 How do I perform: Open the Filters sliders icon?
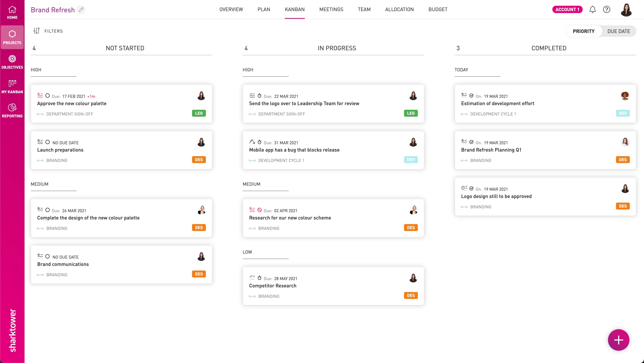[x=36, y=31]
